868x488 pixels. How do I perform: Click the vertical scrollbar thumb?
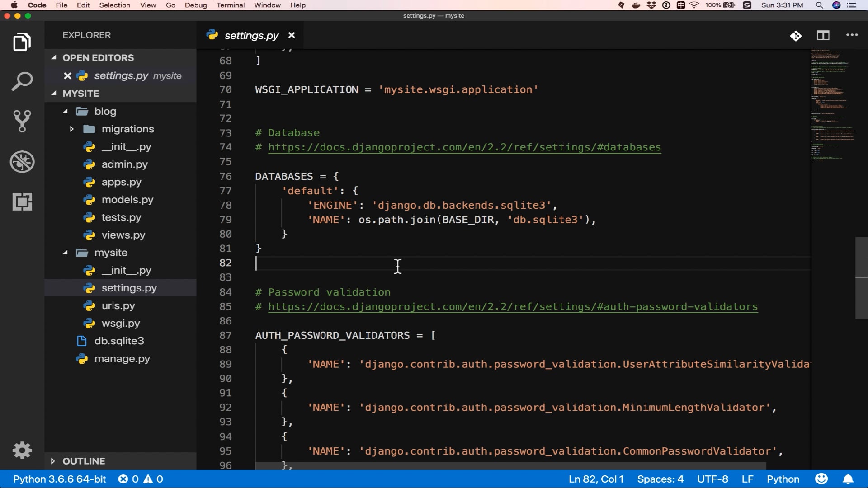pos(861,277)
